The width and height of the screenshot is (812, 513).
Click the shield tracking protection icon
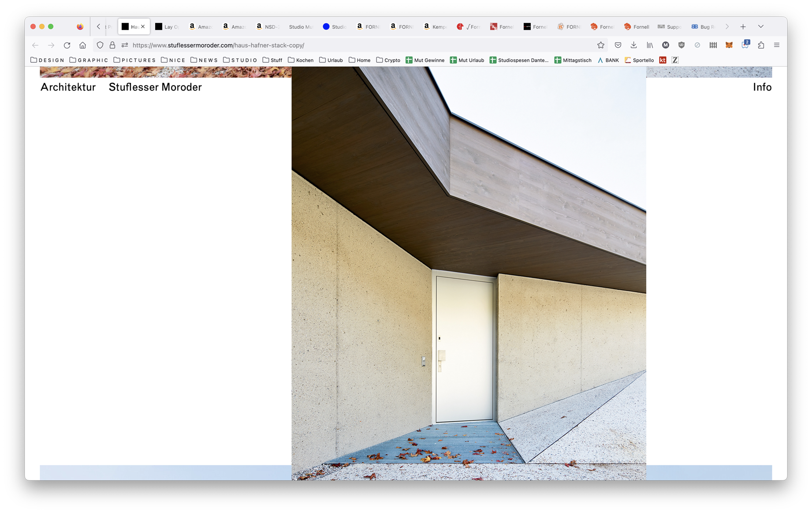pos(100,45)
